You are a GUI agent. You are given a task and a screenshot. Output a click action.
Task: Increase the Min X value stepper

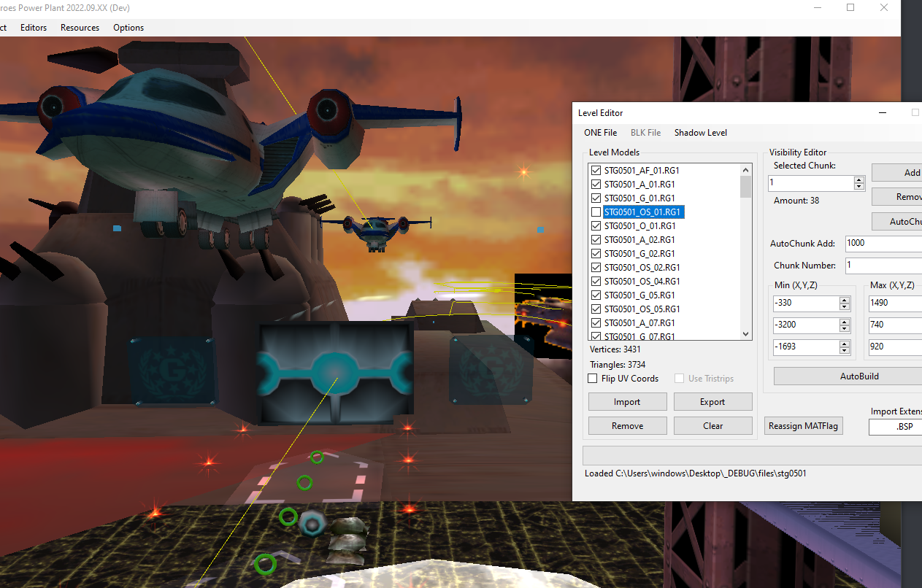click(x=844, y=299)
